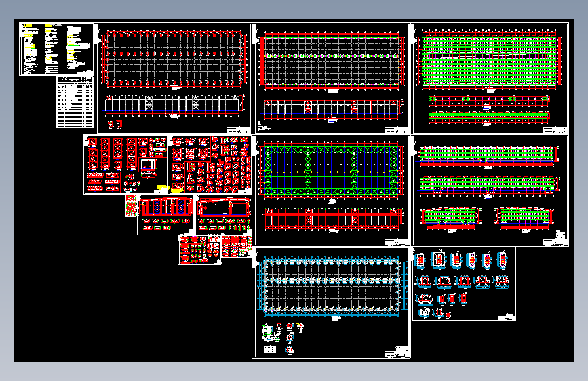This screenshot has height=381, width=588.
Task: Select the white schedule table sheet
Action: (75, 102)
